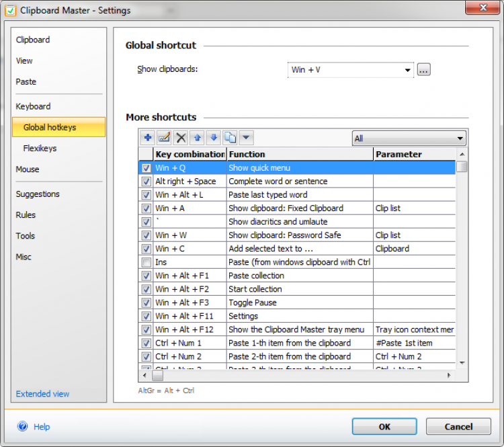Open the Suggestions settings page
This screenshot has width=504, height=447.
pos(38,194)
